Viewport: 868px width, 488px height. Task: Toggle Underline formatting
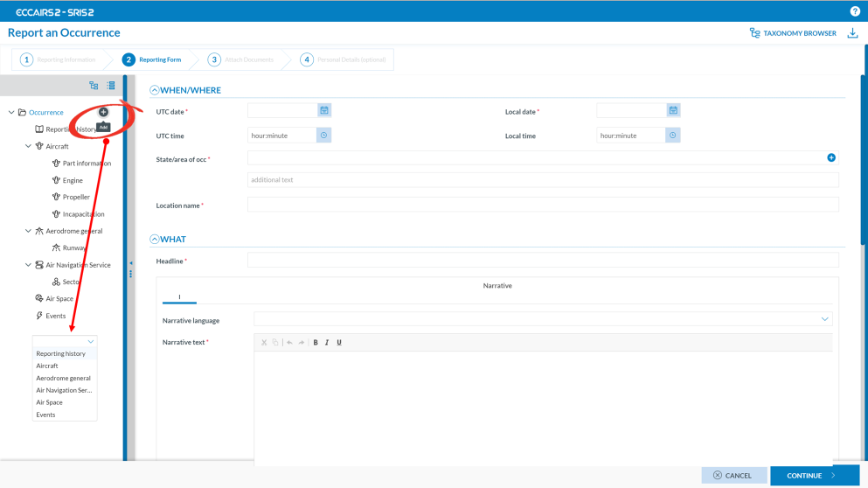click(x=339, y=342)
